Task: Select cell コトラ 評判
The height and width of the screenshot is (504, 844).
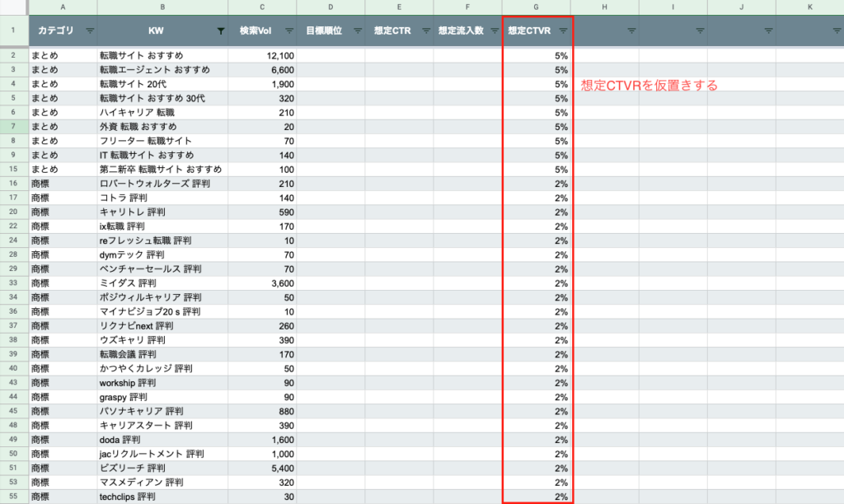Action: click(162, 198)
